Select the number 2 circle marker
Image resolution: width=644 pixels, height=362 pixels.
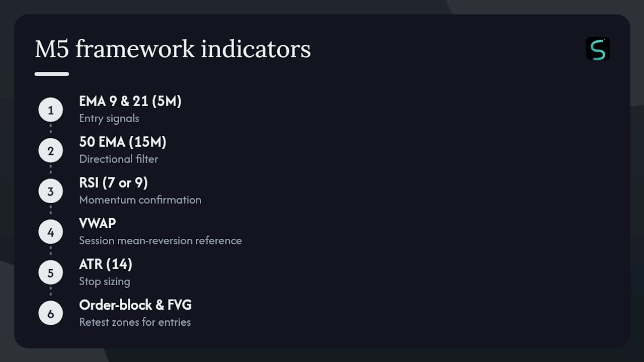pyautogui.click(x=50, y=151)
